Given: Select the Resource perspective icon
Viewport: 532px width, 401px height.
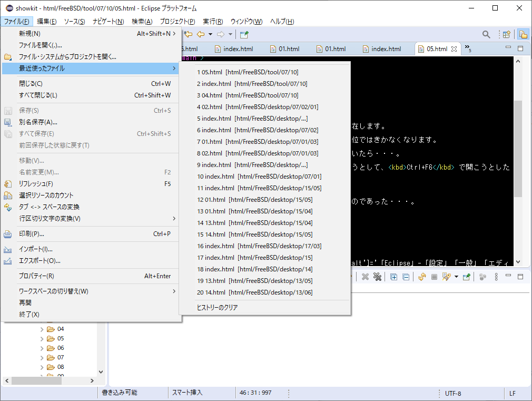Looking at the screenshot, I should (x=523, y=34).
